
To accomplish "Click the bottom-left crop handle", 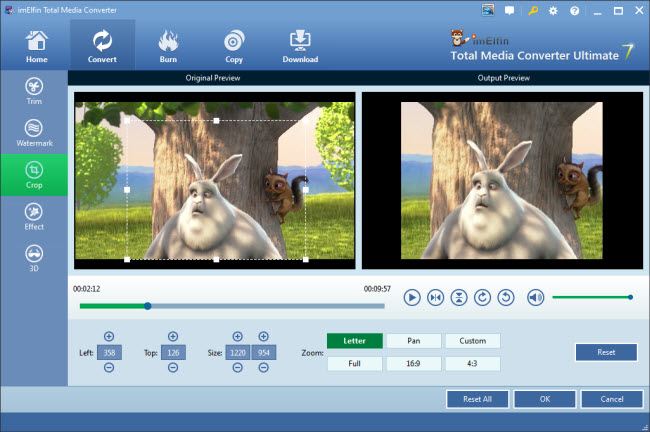I will click(x=127, y=260).
